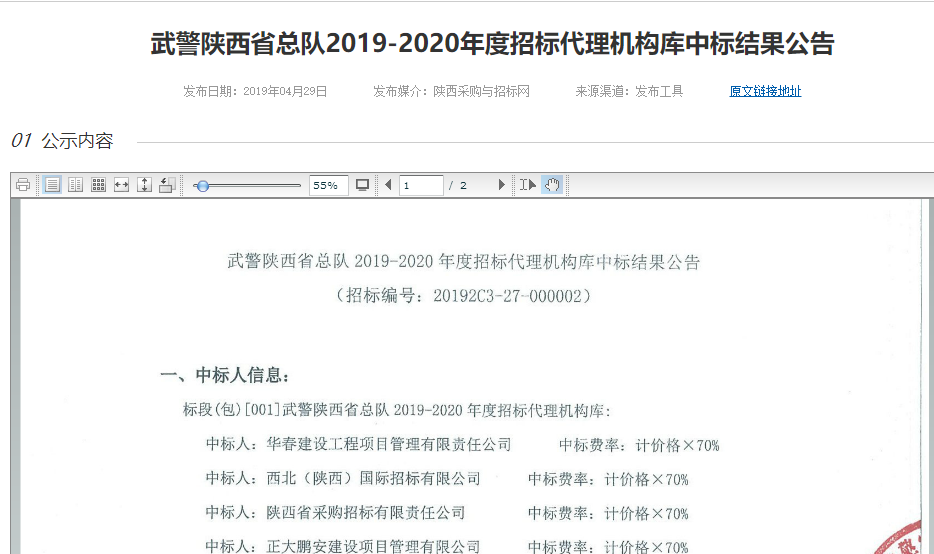
Task: Click the 55% zoom percentage field
Action: (328, 185)
